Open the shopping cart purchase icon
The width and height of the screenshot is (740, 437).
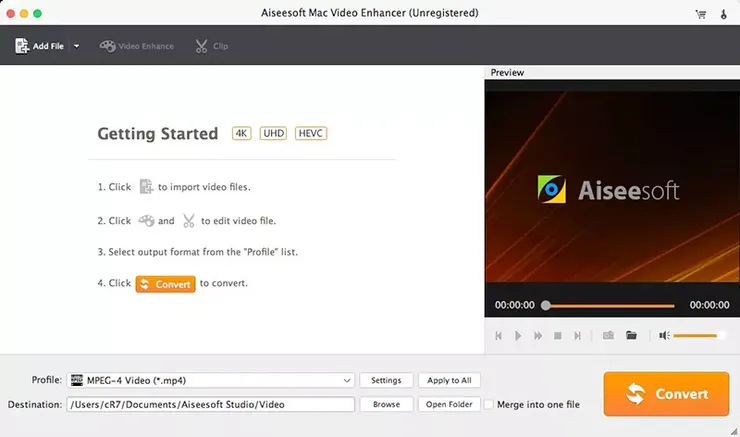pyautogui.click(x=701, y=14)
